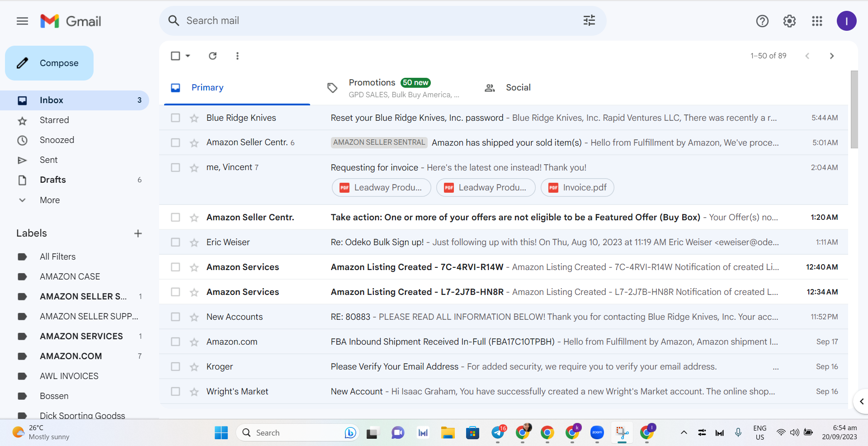Image resolution: width=868 pixels, height=446 pixels.
Task: Click the Search mail field
Action: pos(382,21)
